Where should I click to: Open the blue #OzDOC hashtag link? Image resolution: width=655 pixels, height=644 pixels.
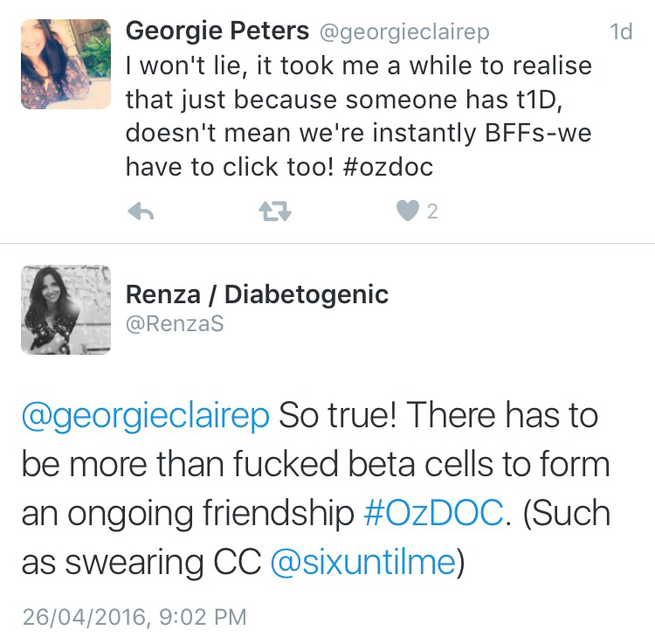(x=432, y=514)
